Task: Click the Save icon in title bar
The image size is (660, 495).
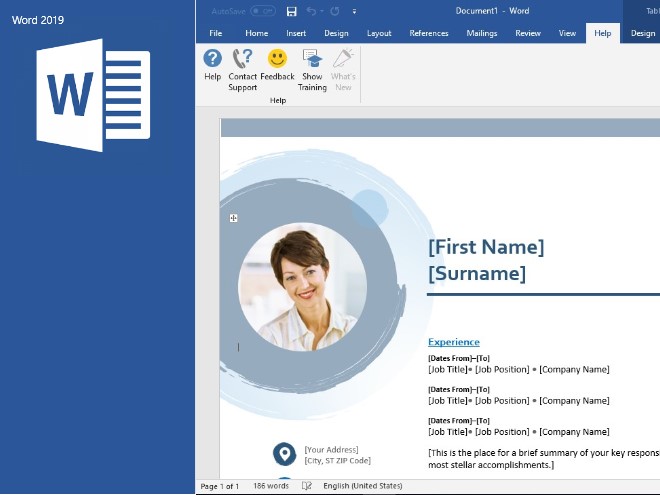Action: pyautogui.click(x=291, y=11)
